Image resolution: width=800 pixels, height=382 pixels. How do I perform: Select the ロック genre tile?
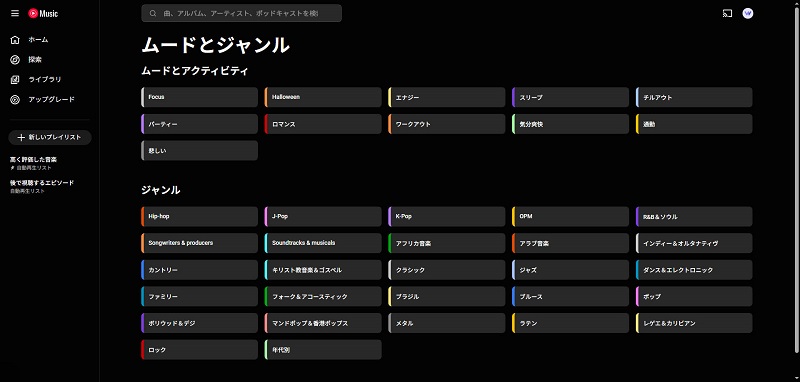199,350
